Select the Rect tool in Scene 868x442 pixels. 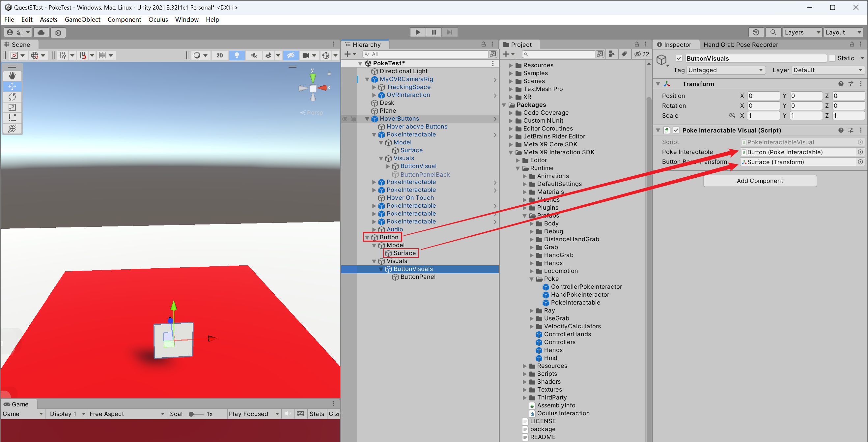[x=12, y=118]
